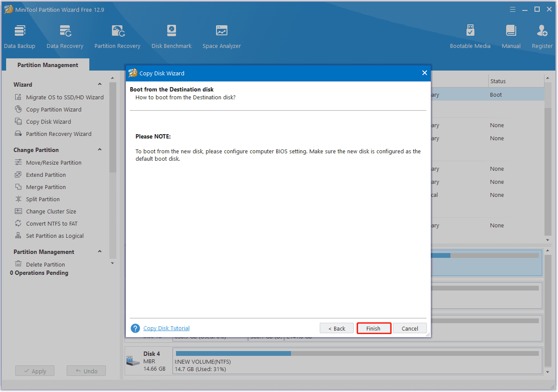Cancel the Copy Disk Wizard
Viewport: 558px width, 392px height.
coord(410,328)
